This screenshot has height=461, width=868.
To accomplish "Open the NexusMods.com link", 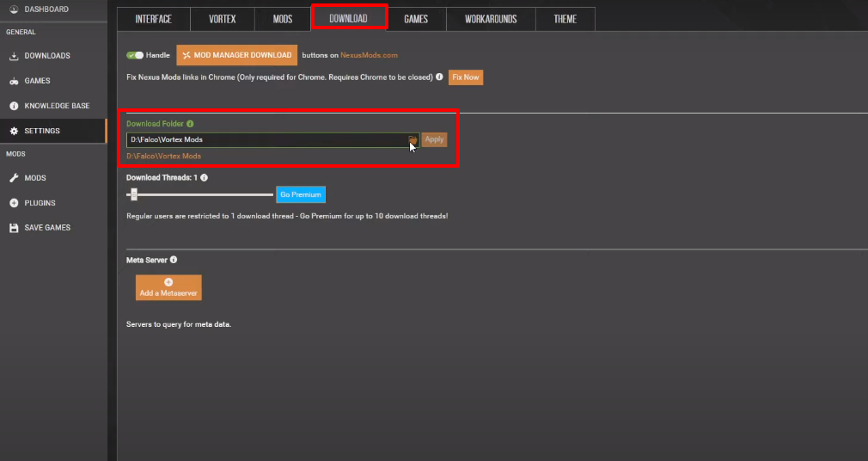I will tap(369, 55).
